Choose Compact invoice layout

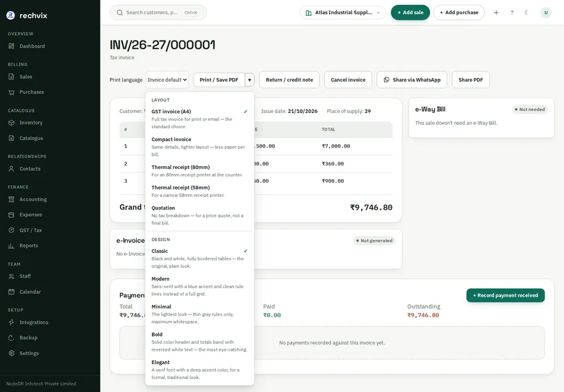[x=200, y=146]
